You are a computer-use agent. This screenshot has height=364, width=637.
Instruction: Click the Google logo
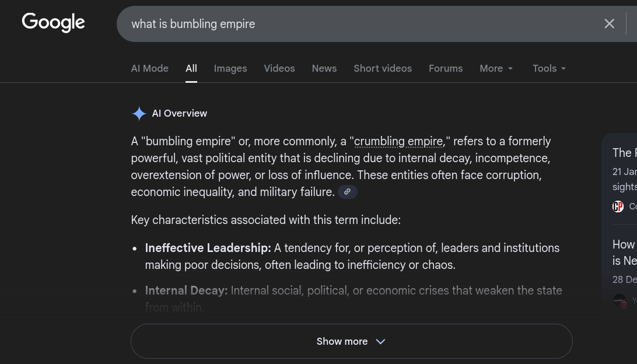point(53,23)
